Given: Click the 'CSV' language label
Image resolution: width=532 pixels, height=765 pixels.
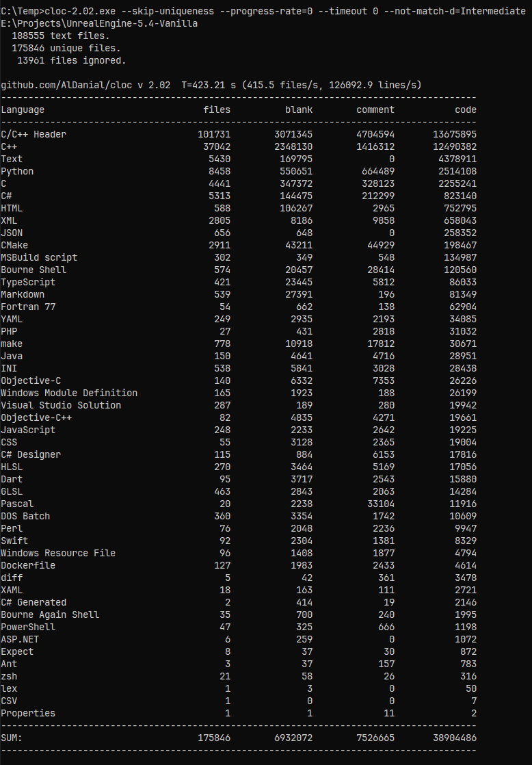Looking at the screenshot, I should (9, 701).
